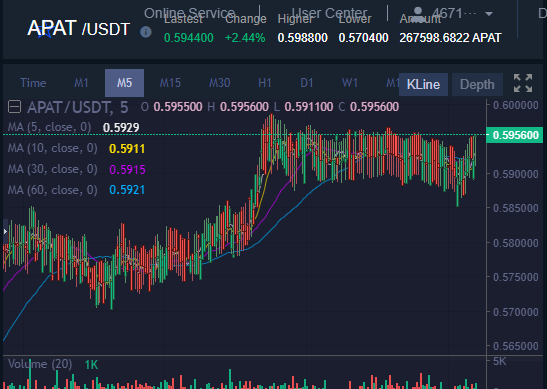Click current price tag 0.595600 on axis

(x=515, y=135)
